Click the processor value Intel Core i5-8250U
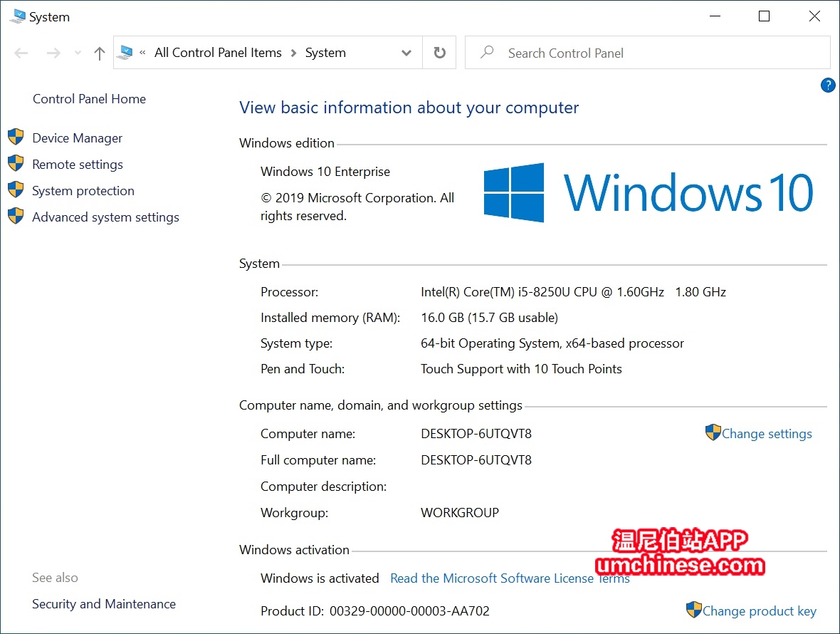Image resolution: width=840 pixels, height=634 pixels. [573, 292]
